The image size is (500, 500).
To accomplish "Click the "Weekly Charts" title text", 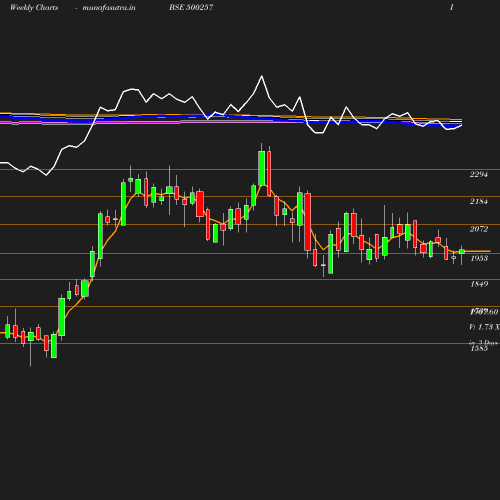I will click(x=34, y=7).
